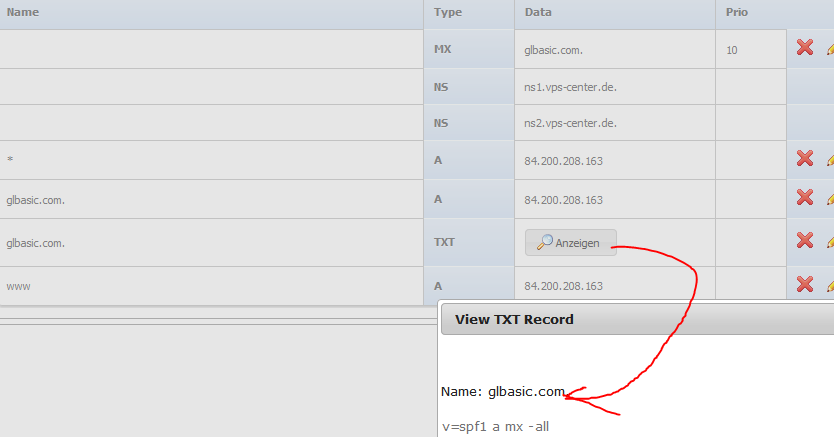The image size is (834, 437).
Task: Delete the glbasic.com. TXT record
Action: tap(805, 240)
